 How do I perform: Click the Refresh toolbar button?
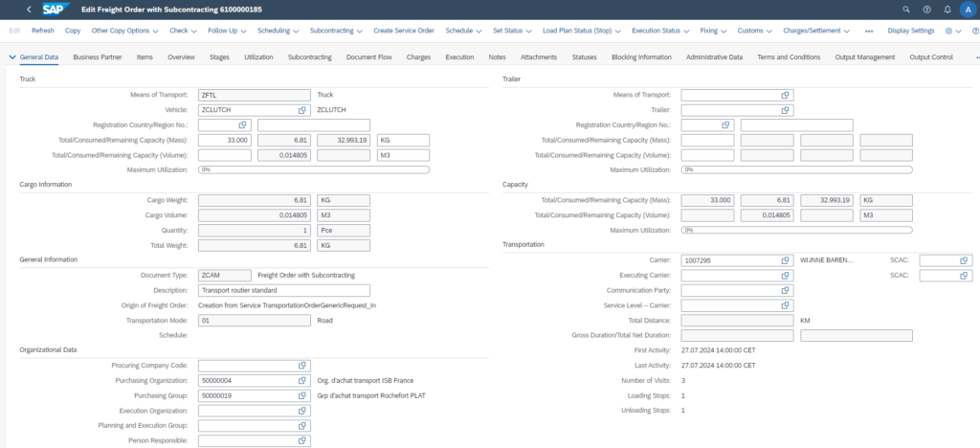42,31
